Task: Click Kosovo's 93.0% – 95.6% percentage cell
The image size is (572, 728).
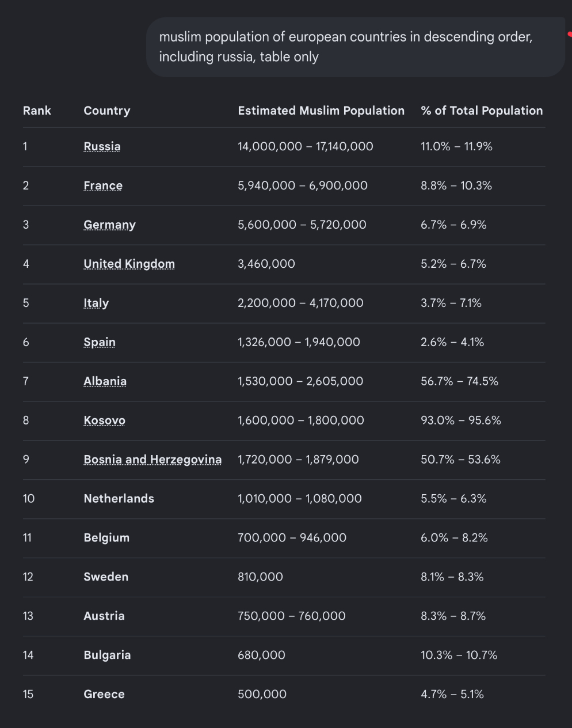Action: coord(461,420)
